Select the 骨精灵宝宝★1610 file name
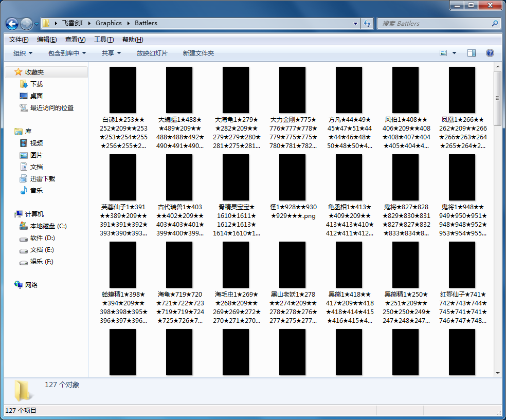The height and width of the screenshot is (420, 506). click(237, 220)
